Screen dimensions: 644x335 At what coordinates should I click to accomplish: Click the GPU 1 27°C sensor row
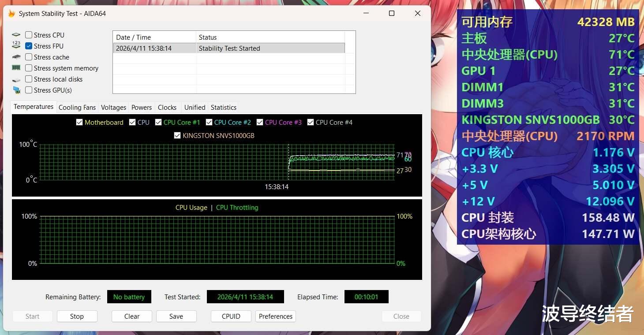(x=548, y=71)
